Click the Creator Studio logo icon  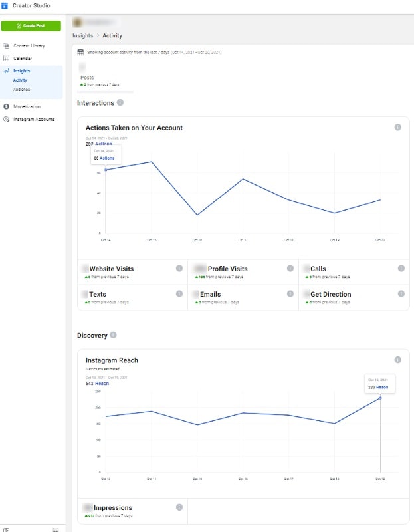[7, 5]
